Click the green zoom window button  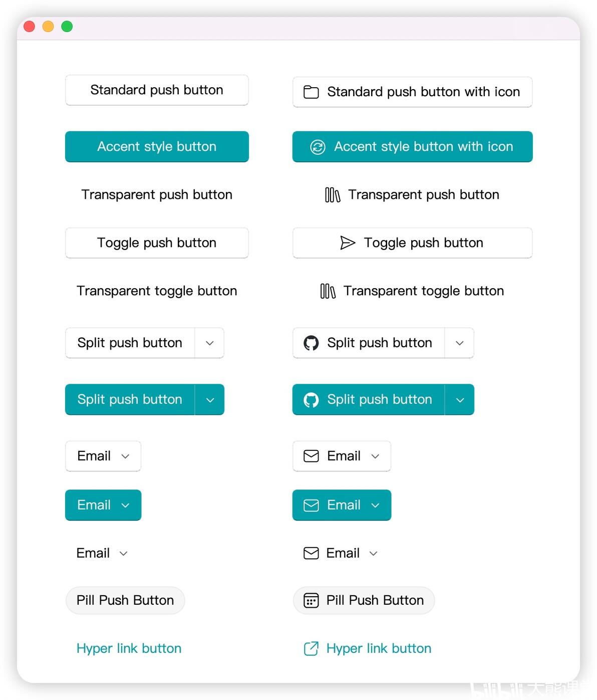tap(67, 27)
